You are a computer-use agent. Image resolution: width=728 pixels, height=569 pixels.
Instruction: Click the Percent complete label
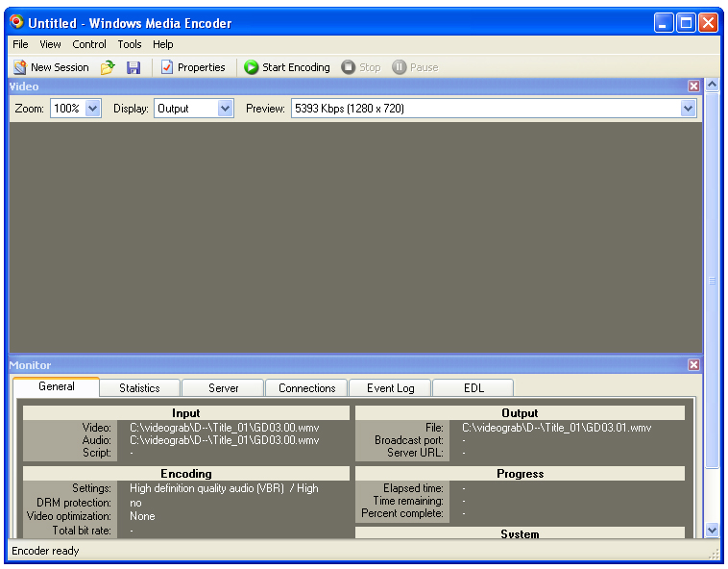[x=402, y=513]
